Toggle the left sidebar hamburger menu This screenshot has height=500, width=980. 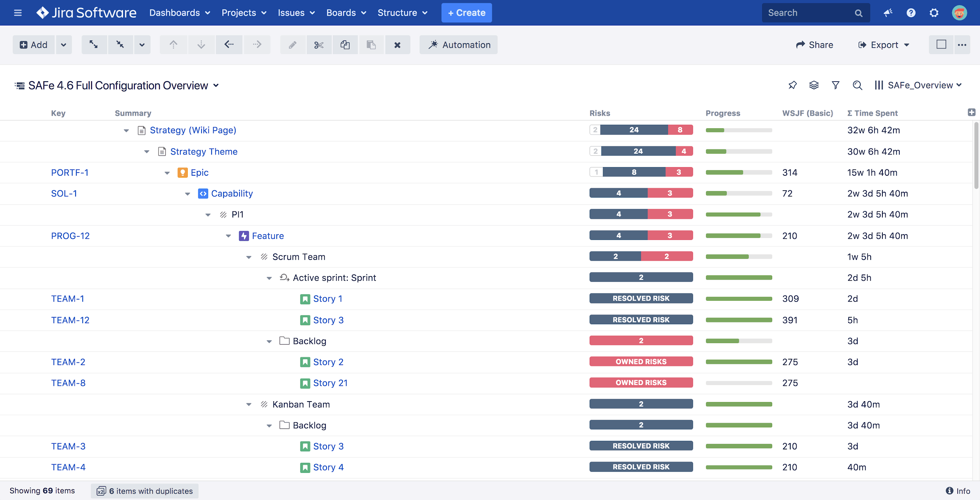pyautogui.click(x=18, y=13)
